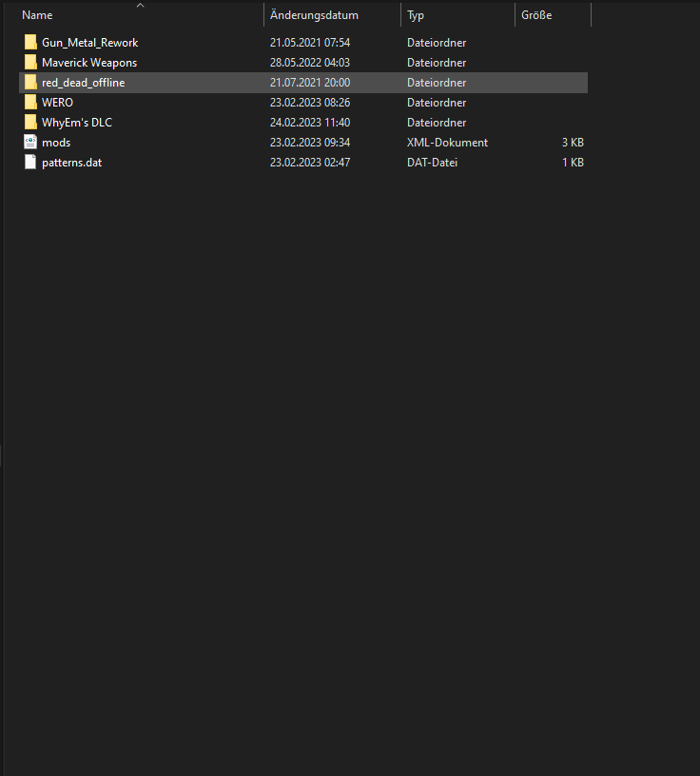The height and width of the screenshot is (776, 700).
Task: Click the WERO date 23.02.2023 08:26
Action: click(310, 103)
